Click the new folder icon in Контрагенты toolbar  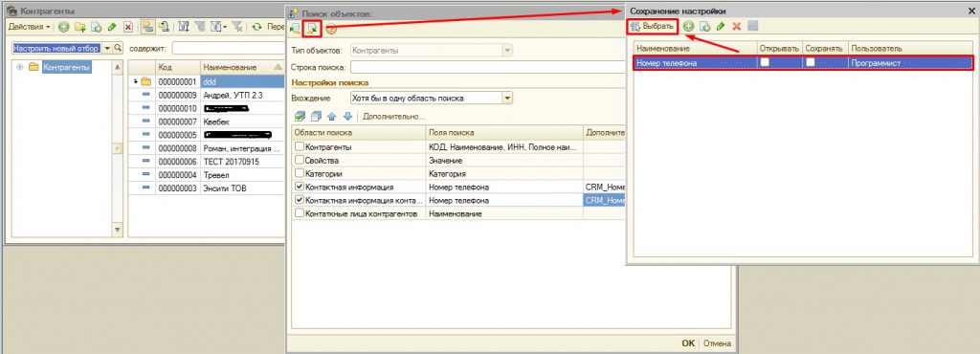coord(80,27)
